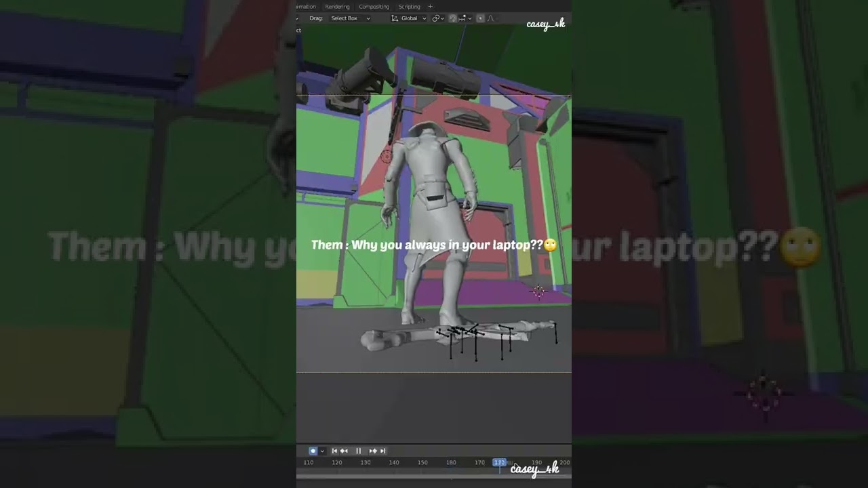Open the Scripting workspace tab
The image size is (868, 488).
[x=410, y=7]
